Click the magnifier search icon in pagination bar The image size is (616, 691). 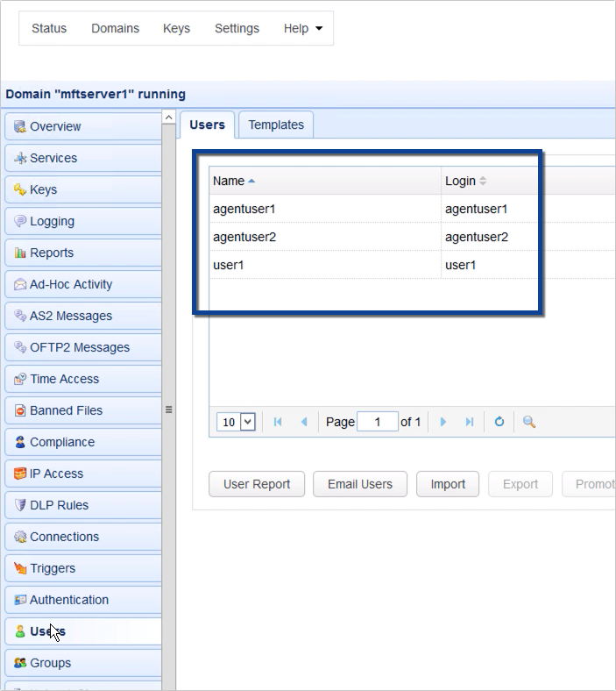pos(529,422)
